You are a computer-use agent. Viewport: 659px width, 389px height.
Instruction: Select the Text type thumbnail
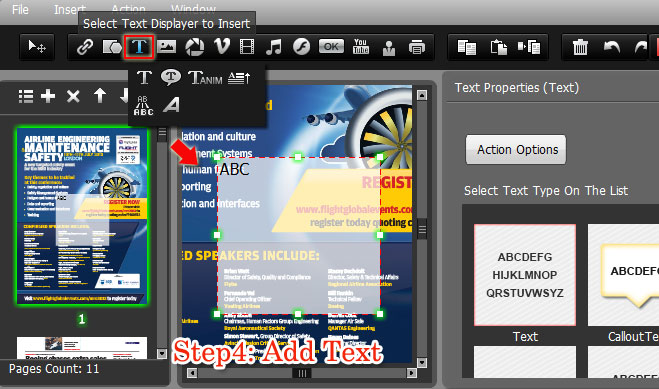point(525,275)
